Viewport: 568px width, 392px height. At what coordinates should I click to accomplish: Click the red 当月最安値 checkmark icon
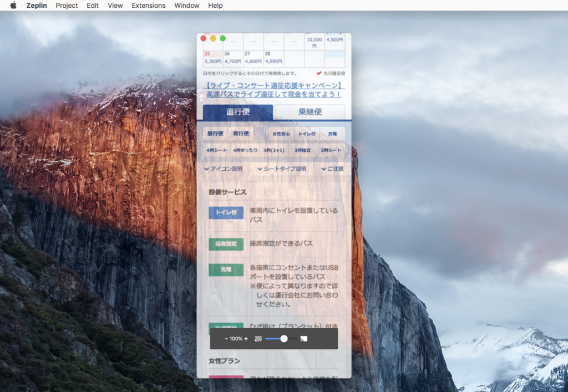coord(319,73)
